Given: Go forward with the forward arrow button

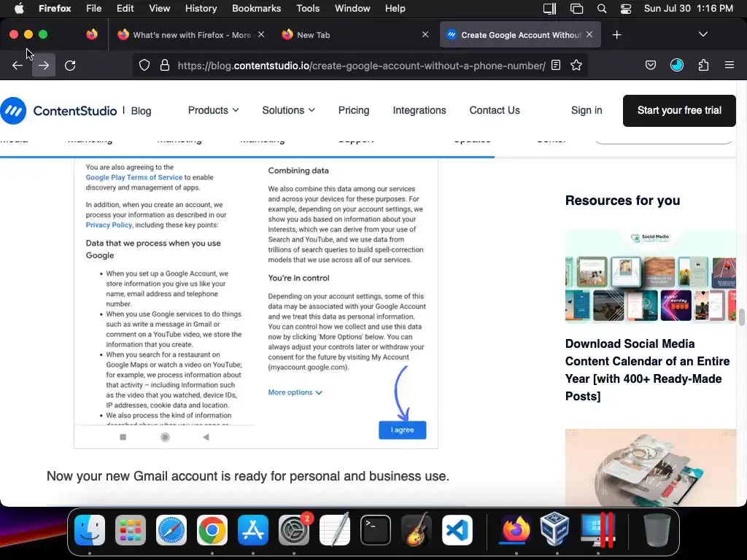Looking at the screenshot, I should pos(43,65).
